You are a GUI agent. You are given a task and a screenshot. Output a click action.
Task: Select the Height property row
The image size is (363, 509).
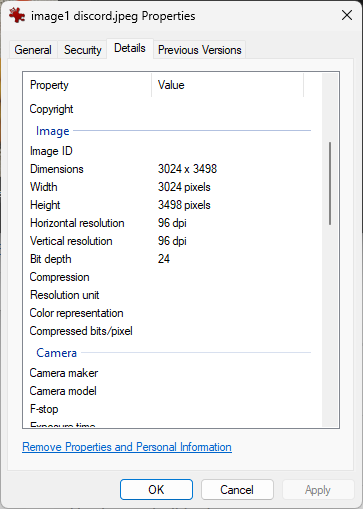(x=170, y=205)
